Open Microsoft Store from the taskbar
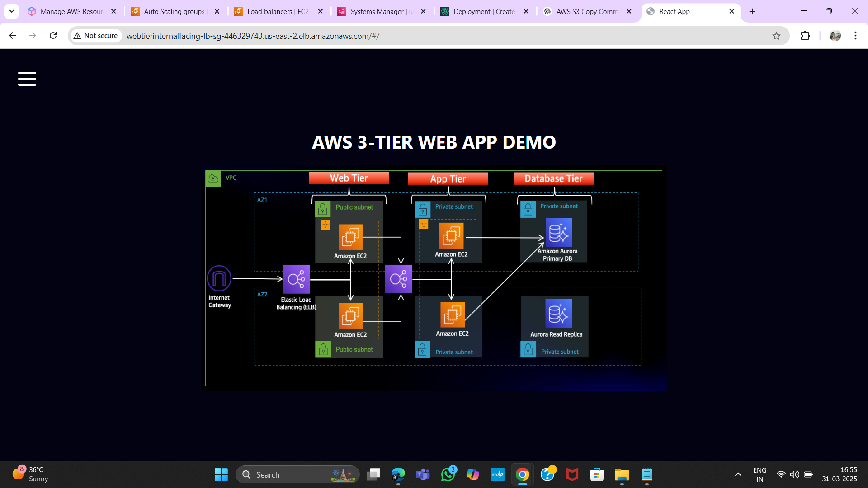 597,474
